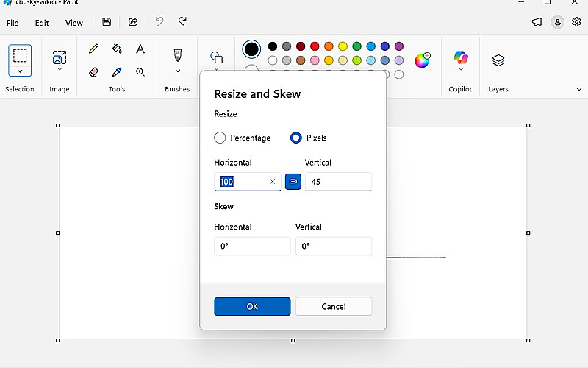Expand the Brushes dropdown chevron
Viewport: 588px width, 368px height.
coord(178,71)
